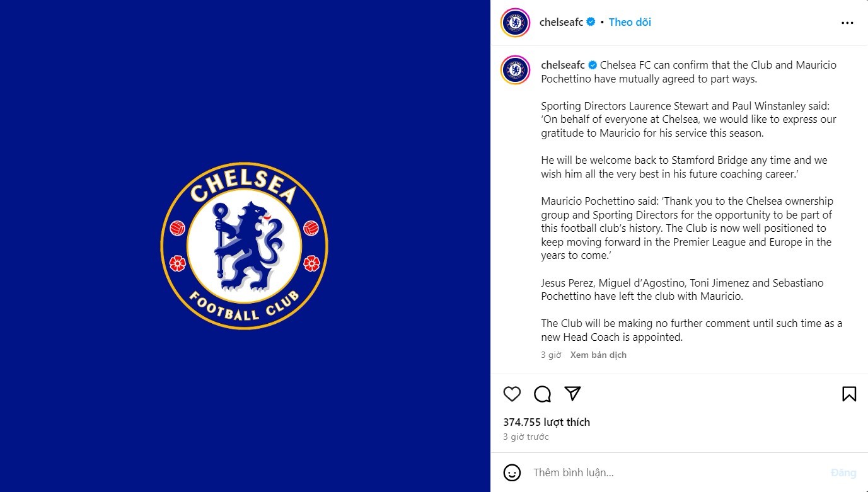Click chelseafc profile picture in header
Image resolution: width=868 pixels, height=492 pixels.
click(515, 23)
